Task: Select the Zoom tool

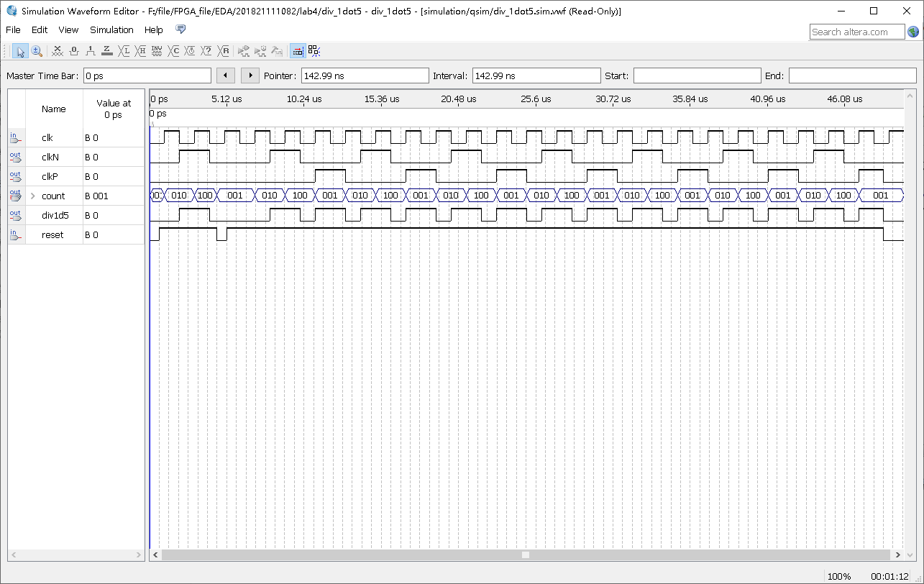Action: pos(37,51)
